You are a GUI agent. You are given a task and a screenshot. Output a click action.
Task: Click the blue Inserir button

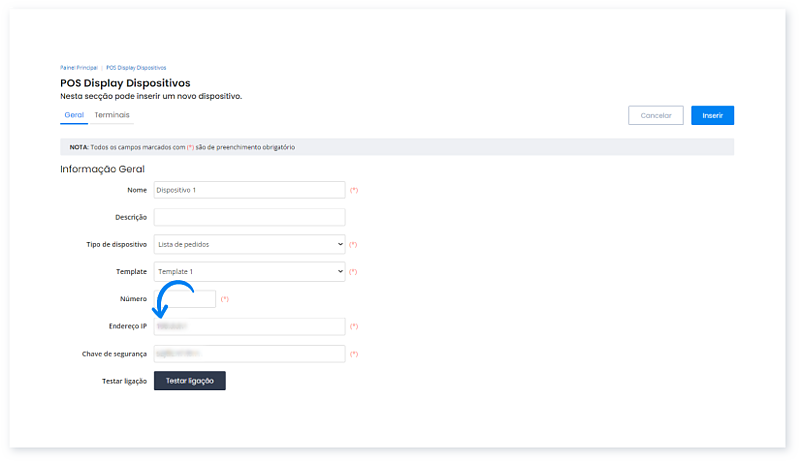(712, 116)
